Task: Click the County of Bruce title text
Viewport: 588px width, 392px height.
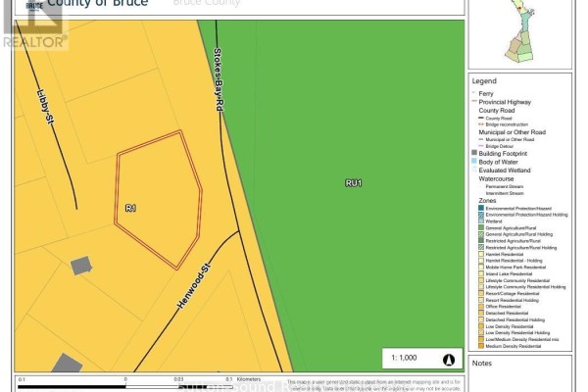Action: coord(98,4)
